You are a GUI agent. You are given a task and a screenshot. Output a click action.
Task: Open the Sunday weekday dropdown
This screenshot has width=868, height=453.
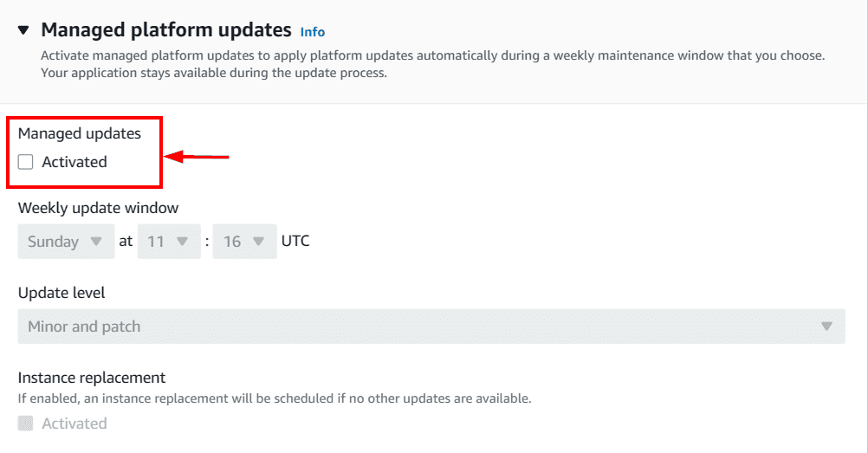click(x=65, y=242)
